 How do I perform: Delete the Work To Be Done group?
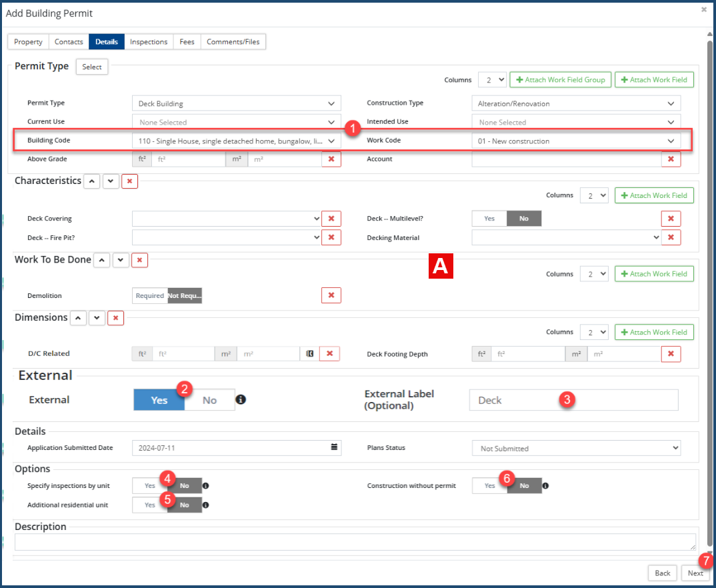tap(140, 260)
